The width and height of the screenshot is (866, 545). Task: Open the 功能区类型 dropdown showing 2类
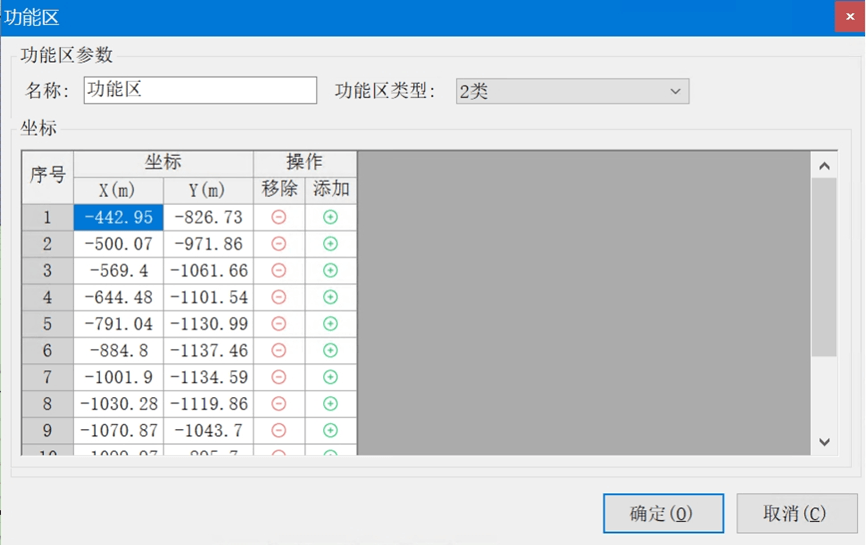pos(572,91)
